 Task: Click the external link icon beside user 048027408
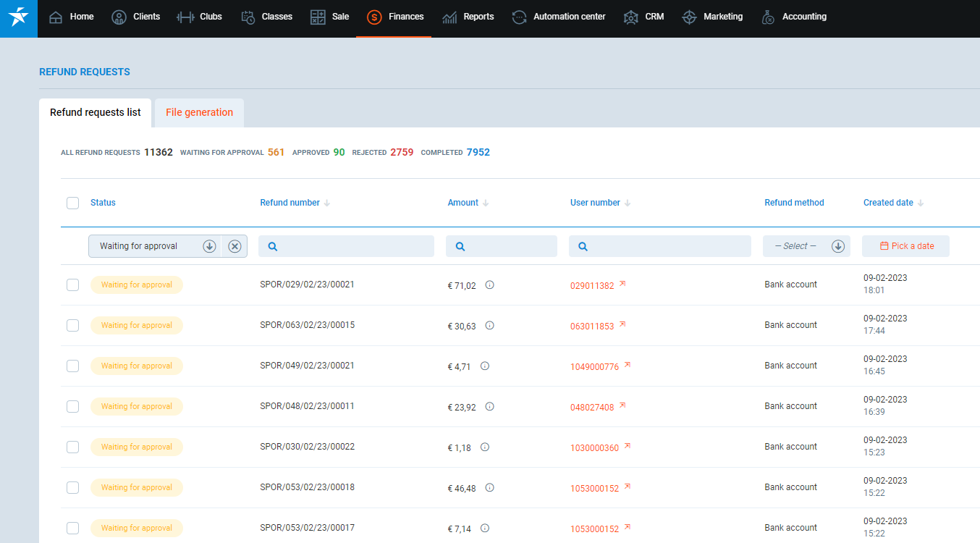coord(622,406)
